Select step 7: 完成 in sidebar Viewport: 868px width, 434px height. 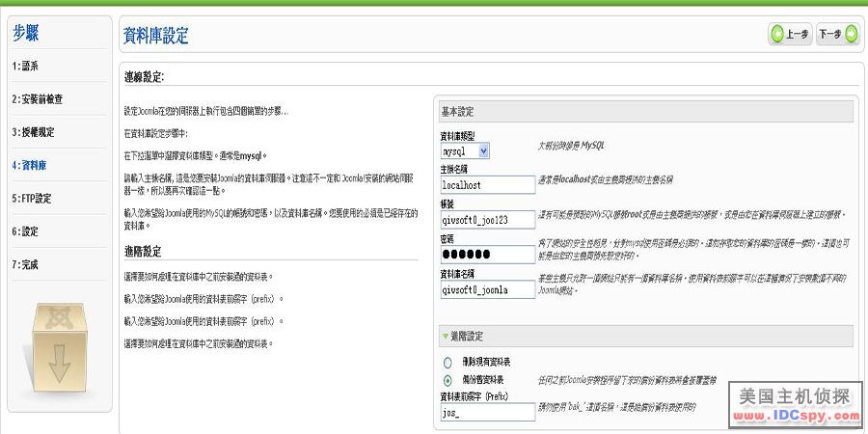click(25, 264)
